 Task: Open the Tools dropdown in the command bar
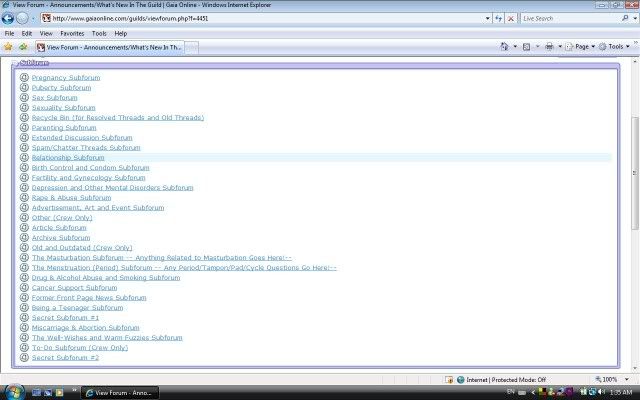614,47
